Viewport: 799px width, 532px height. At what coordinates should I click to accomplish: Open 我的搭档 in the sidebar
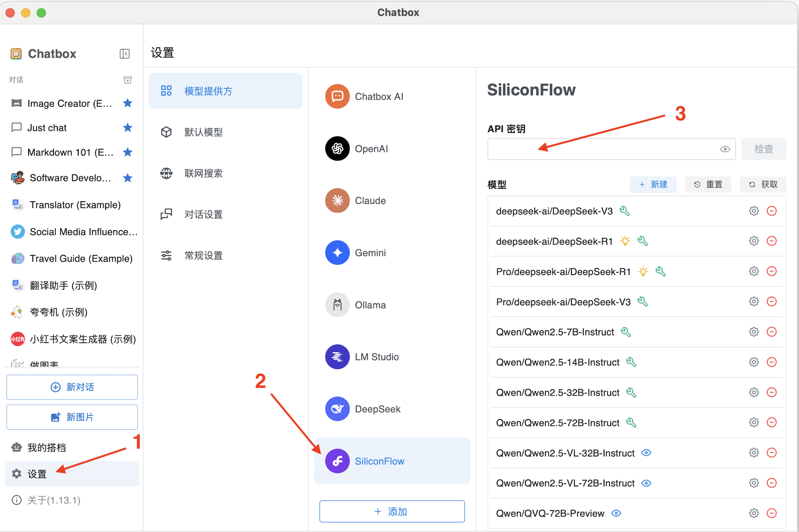click(x=72, y=447)
